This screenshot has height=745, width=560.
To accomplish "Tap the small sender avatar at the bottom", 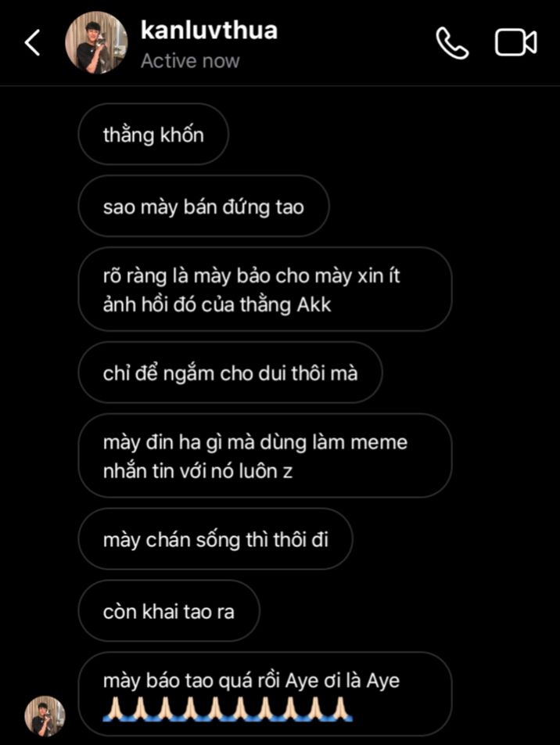I will click(45, 716).
